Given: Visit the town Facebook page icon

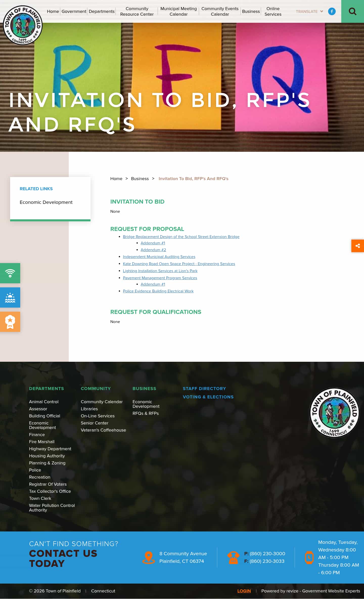Looking at the screenshot, I should (x=332, y=11).
